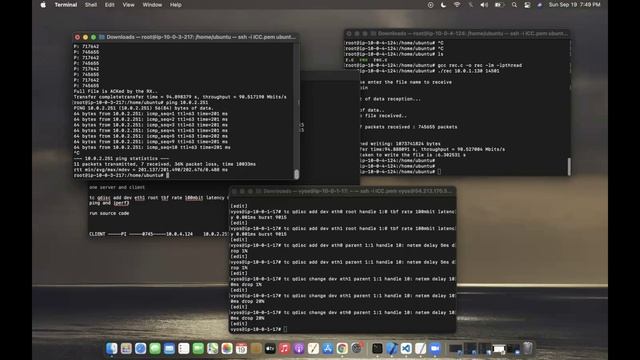The width and height of the screenshot is (640, 360).
Task: Click the scrollbar of ip-10-0-4-124 terminal
Action: coord(569,166)
